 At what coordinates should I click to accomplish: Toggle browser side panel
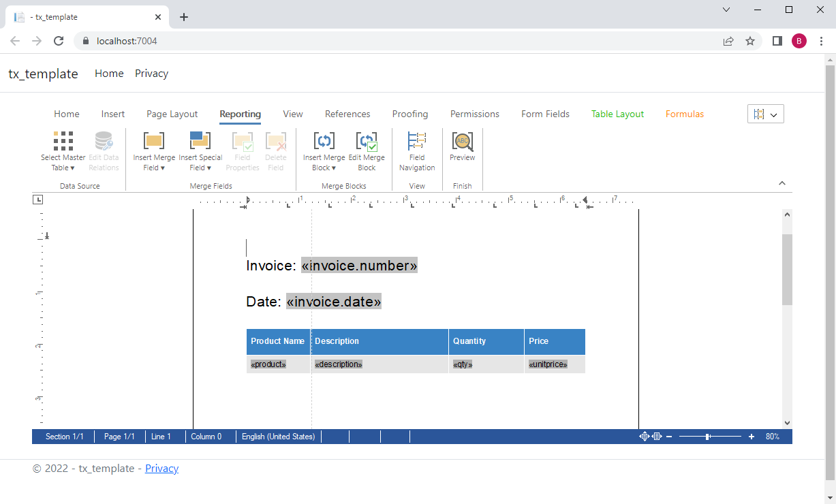click(777, 41)
